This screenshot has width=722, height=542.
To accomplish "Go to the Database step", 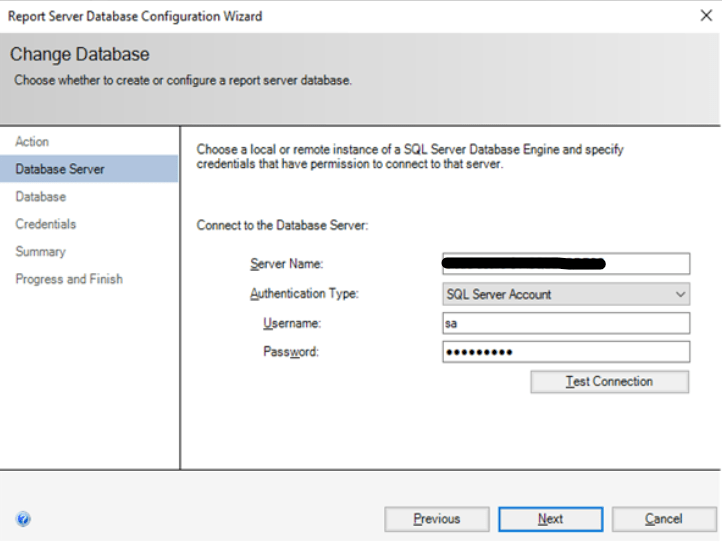I will (41, 197).
